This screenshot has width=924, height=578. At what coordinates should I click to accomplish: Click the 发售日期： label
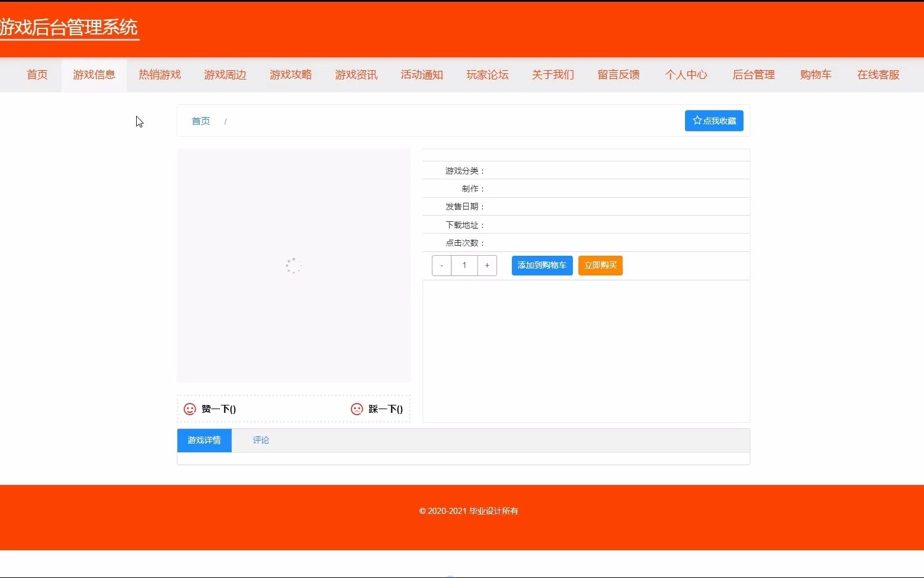(x=465, y=206)
